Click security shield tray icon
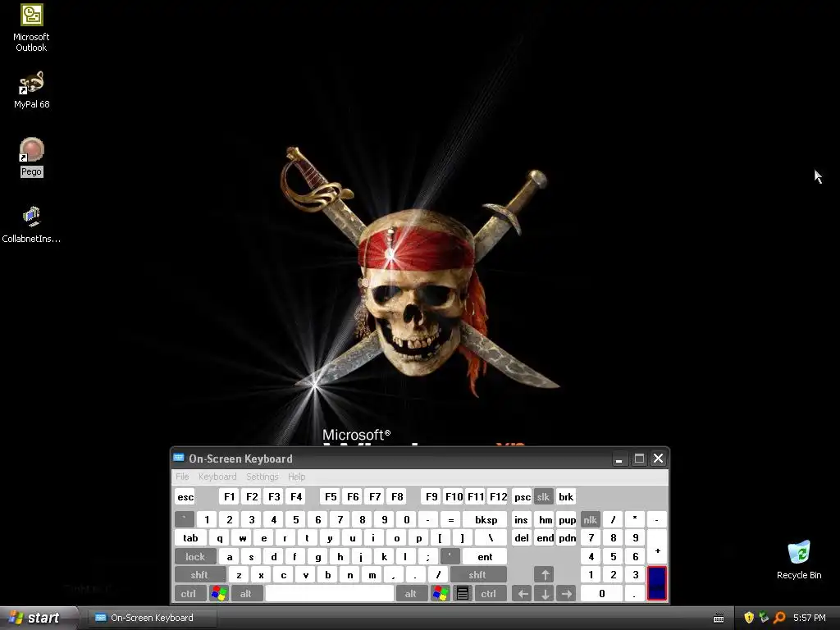 (x=749, y=618)
